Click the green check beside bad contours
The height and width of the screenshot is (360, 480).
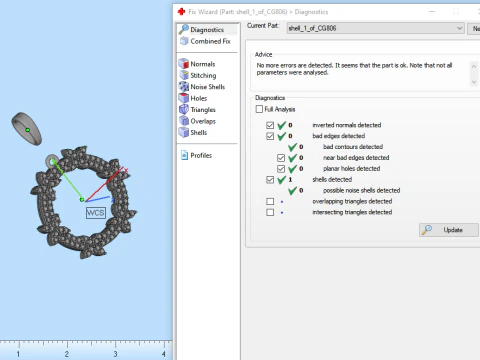pos(292,147)
